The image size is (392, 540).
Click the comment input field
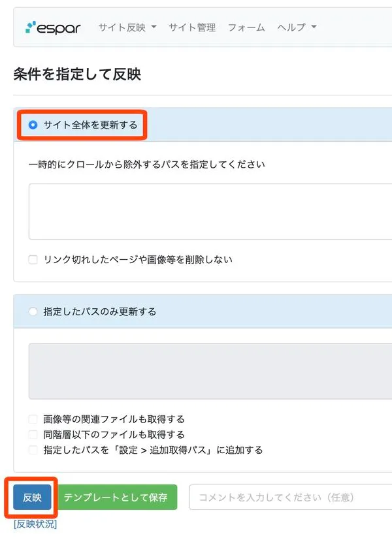(x=291, y=498)
